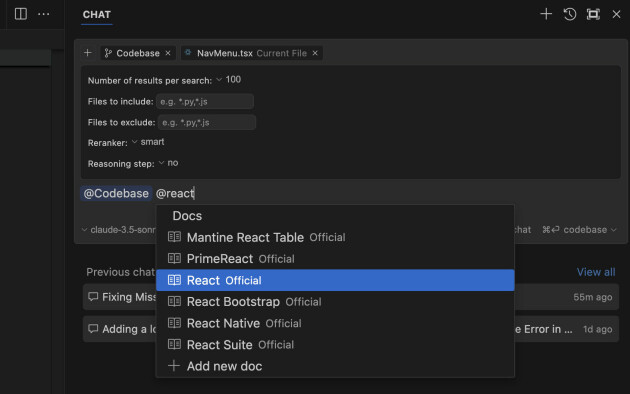Screen dimensions: 630x394
Task: Click the 55m ago timestamp
Action: 593,297
